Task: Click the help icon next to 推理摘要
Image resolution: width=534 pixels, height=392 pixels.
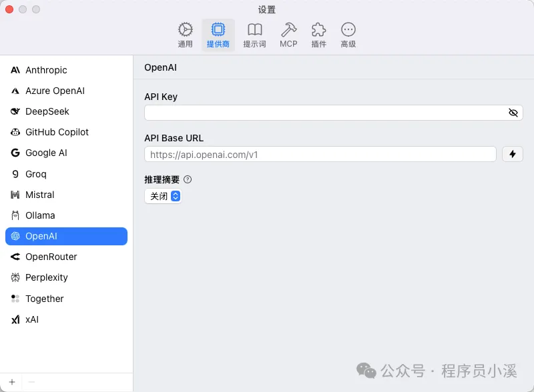Action: [188, 179]
